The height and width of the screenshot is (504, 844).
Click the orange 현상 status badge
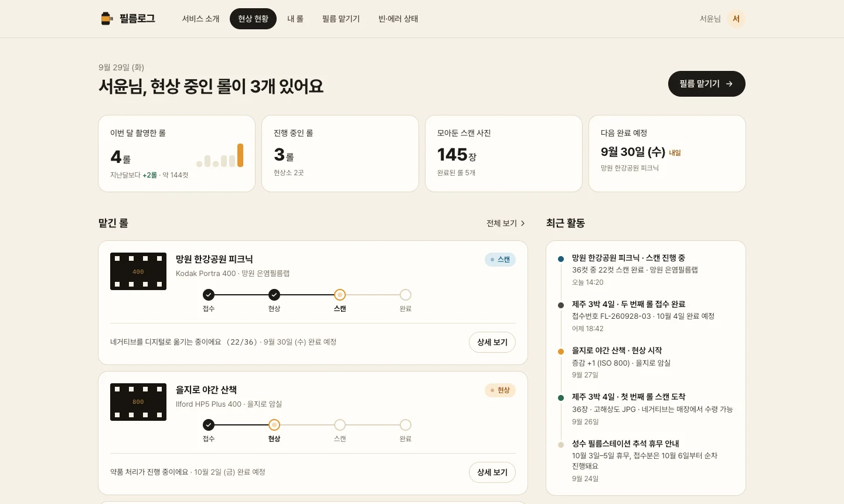500,390
